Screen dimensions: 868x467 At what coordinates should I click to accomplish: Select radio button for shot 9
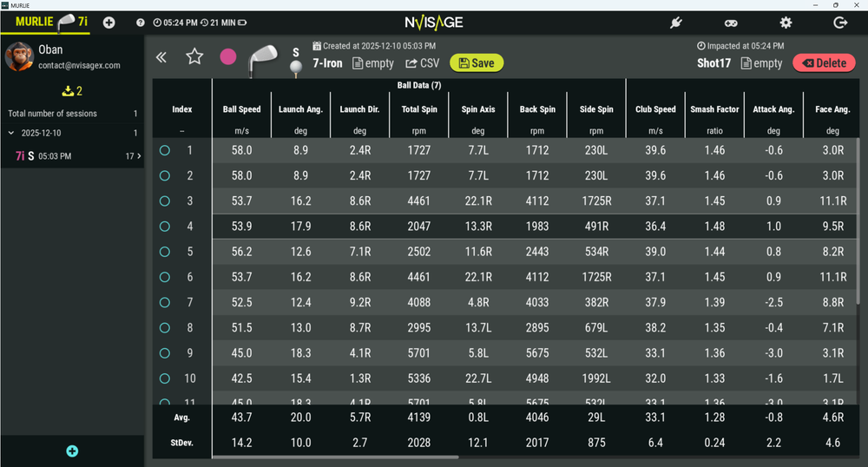(164, 353)
